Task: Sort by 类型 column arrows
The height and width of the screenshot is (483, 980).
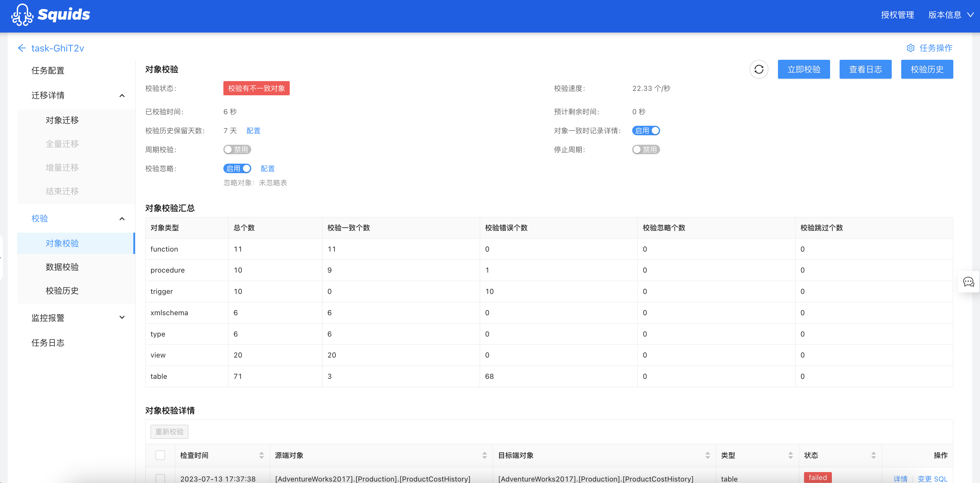Action: pyautogui.click(x=790, y=455)
